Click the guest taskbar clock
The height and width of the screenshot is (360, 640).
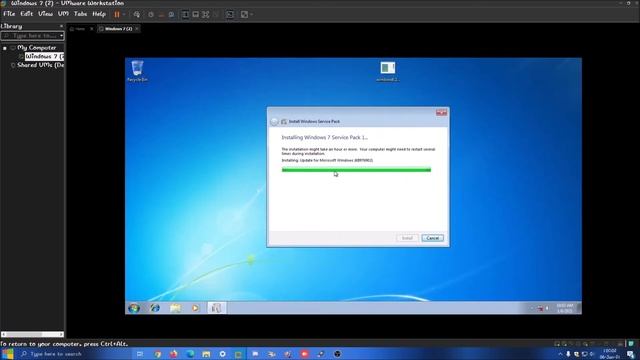click(565, 308)
